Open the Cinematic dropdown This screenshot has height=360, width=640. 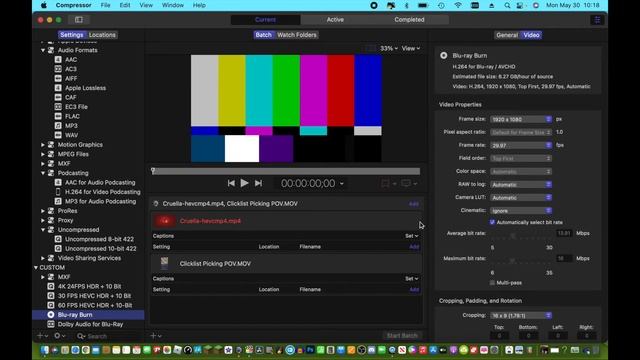pos(521,211)
